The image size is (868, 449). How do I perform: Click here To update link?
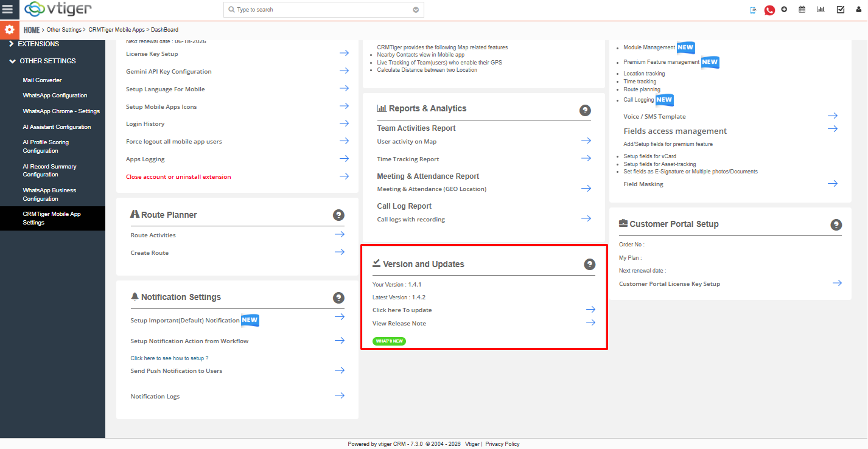pos(402,310)
